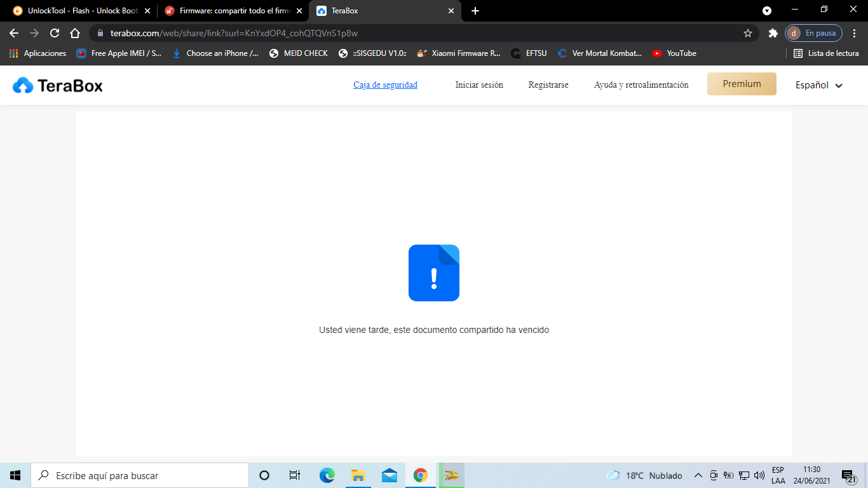Screen dimensions: 868x488
Task: Open the ::SISGEDU V1.0:: bookmark
Action: (373, 53)
